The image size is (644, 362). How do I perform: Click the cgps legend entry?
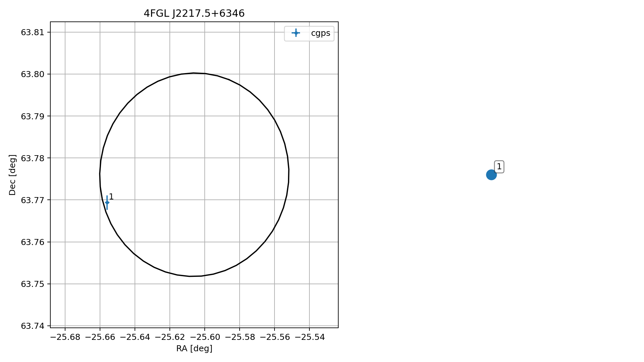309,33
